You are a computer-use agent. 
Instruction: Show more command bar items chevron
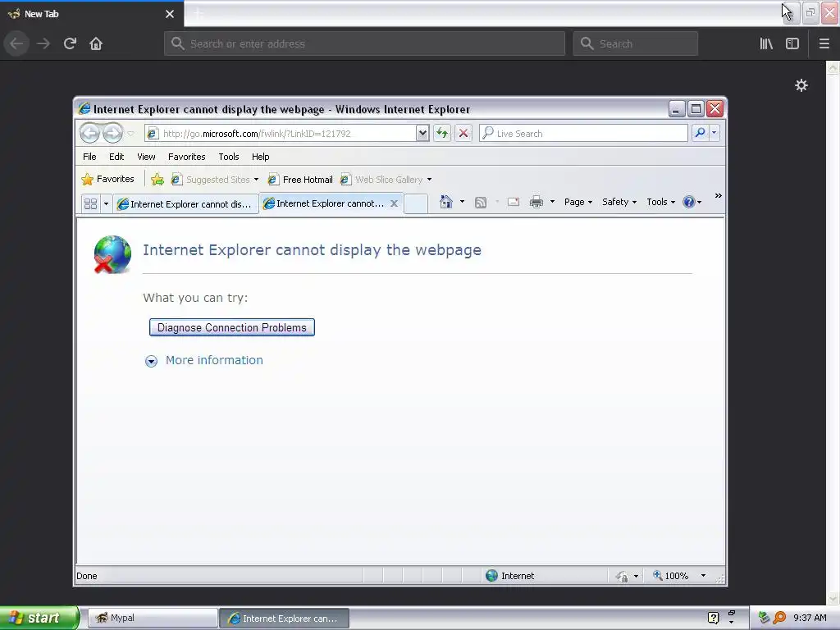click(x=718, y=196)
